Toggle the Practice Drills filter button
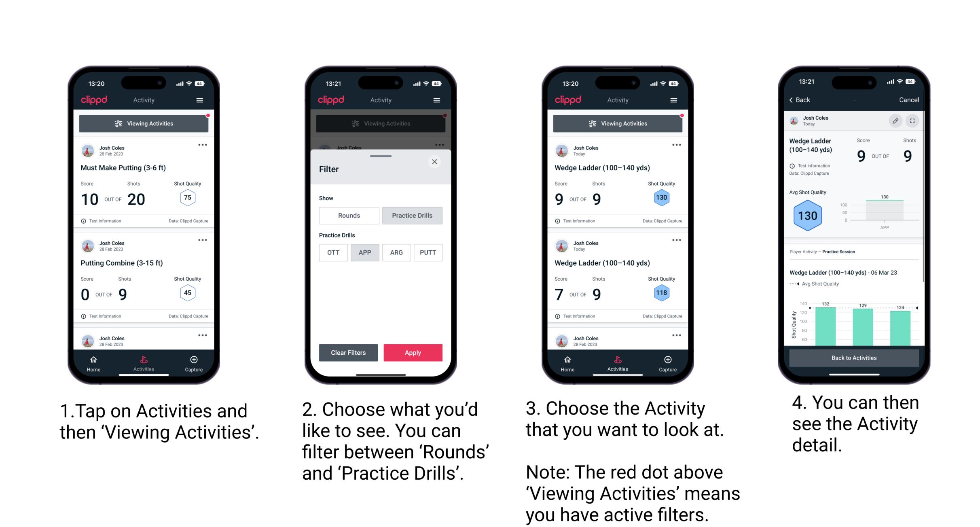980x527 pixels. [412, 214]
